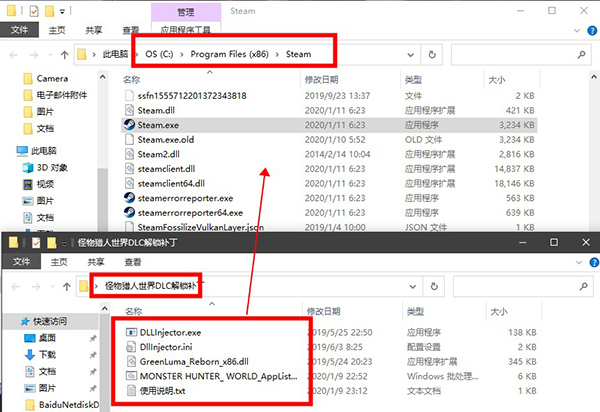This screenshot has height=412, width=600.
Task: Click Program Files (x86) in address bar
Action: coord(230,54)
